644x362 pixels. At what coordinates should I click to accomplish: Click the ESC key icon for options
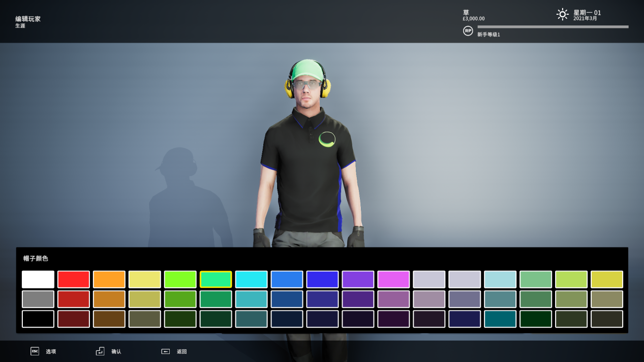pos(35,351)
